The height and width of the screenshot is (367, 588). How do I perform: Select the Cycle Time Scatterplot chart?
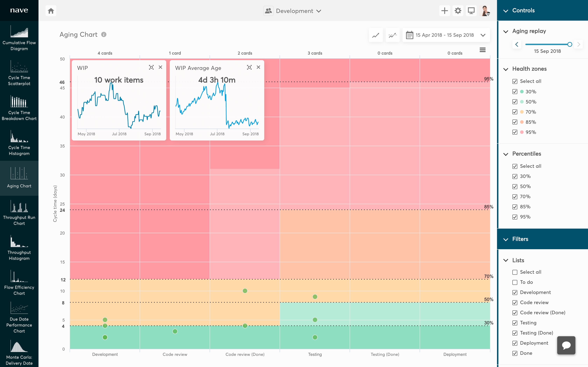pyautogui.click(x=19, y=74)
